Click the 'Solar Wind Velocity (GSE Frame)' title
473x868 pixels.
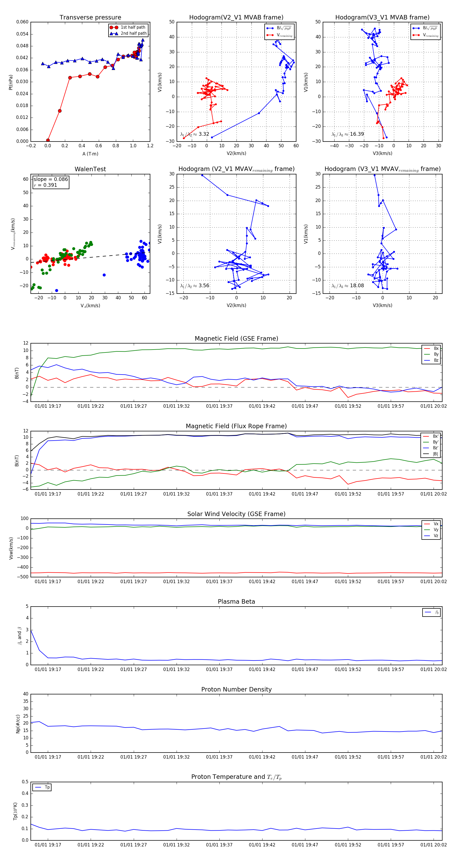(x=236, y=514)
